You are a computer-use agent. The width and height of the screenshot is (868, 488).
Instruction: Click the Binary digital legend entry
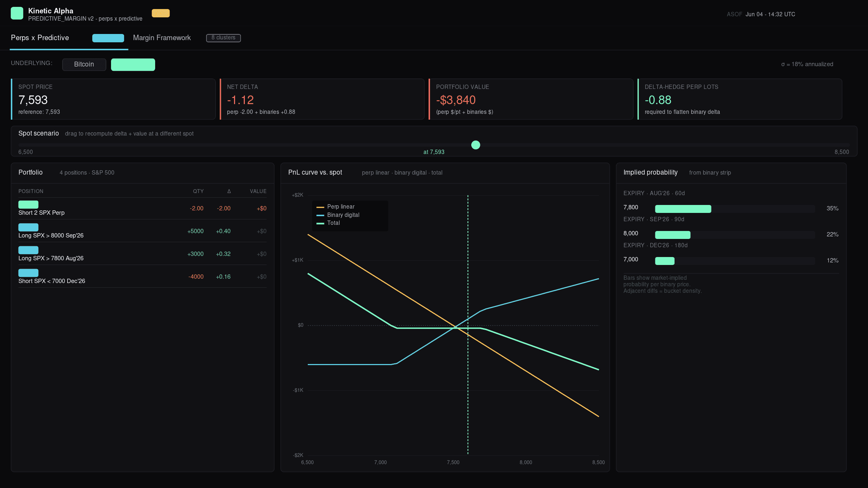click(338, 215)
